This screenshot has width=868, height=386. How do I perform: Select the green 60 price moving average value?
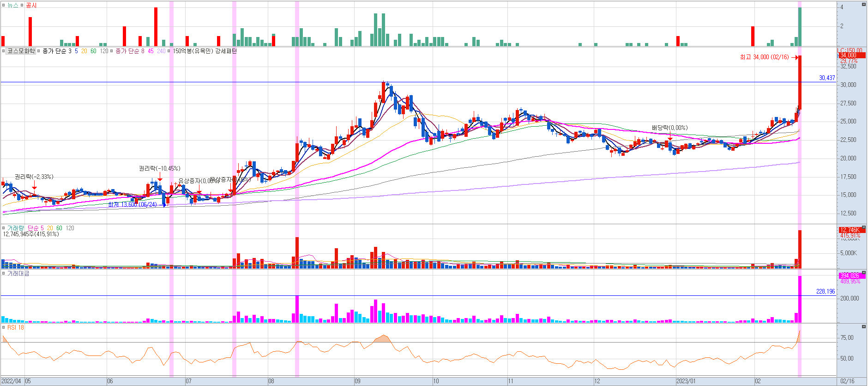click(x=94, y=51)
